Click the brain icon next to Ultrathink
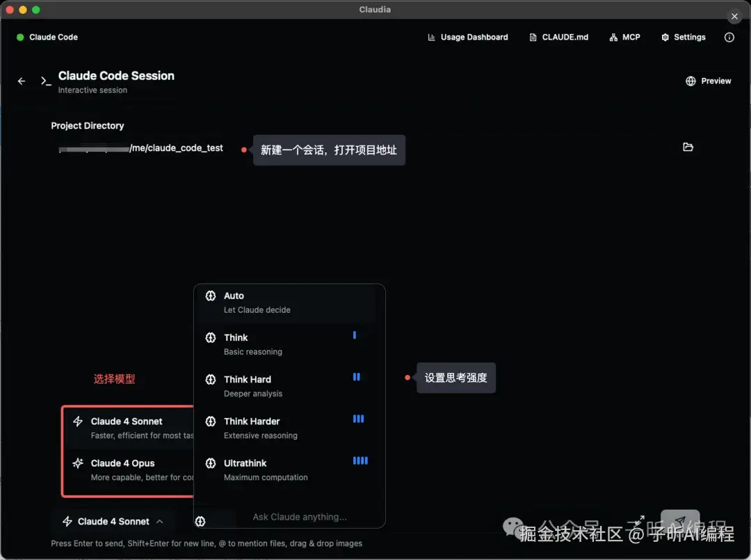 (210, 463)
